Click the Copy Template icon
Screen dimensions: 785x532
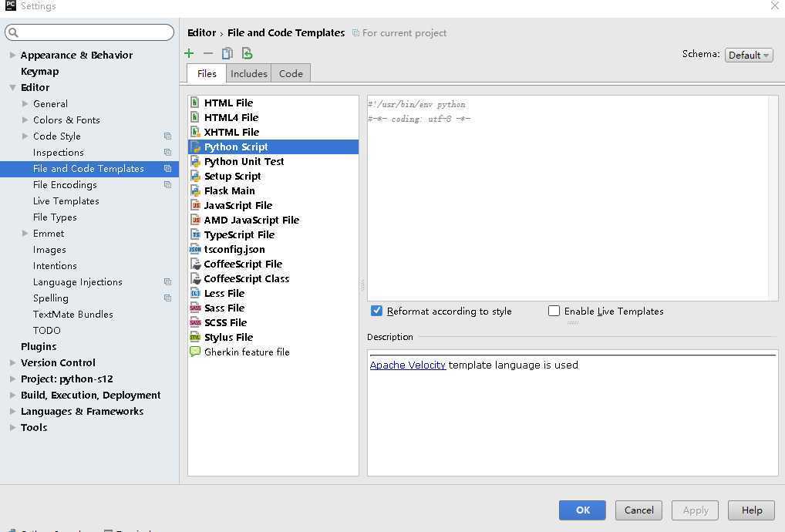pos(227,53)
